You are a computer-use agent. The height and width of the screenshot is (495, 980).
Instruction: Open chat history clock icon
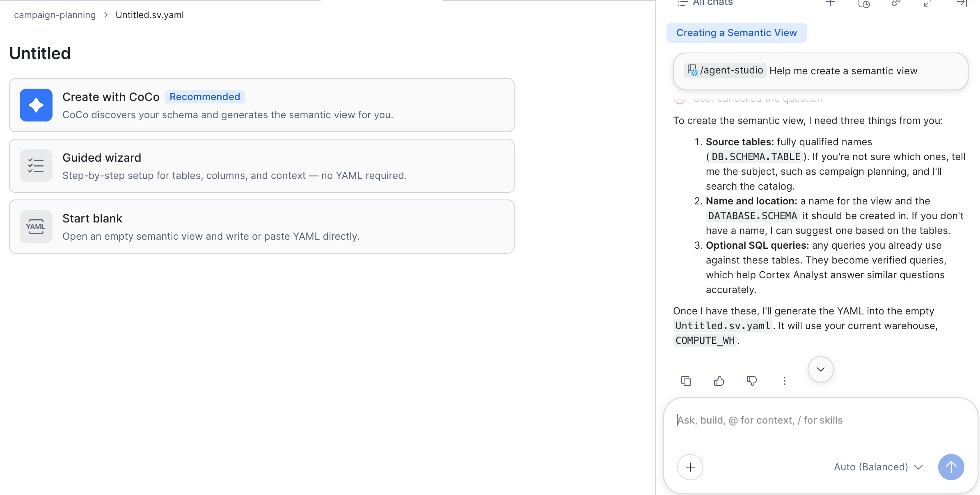(863, 3)
